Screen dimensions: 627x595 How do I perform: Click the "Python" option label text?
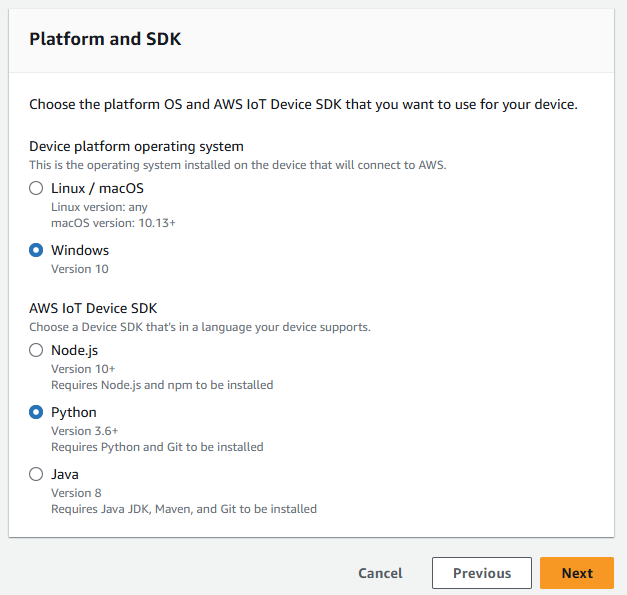click(74, 413)
